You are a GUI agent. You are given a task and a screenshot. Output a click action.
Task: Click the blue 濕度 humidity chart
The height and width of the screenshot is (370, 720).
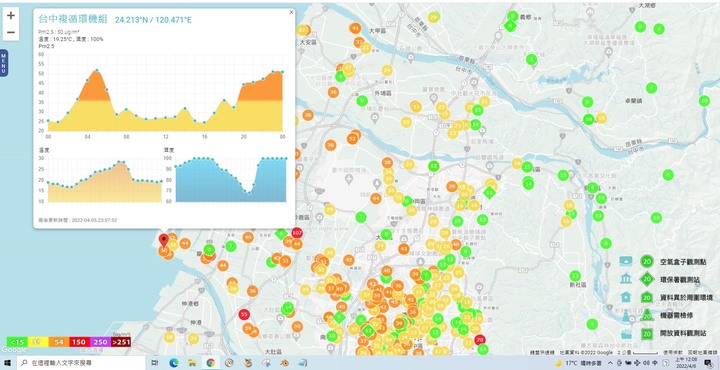coord(231,179)
